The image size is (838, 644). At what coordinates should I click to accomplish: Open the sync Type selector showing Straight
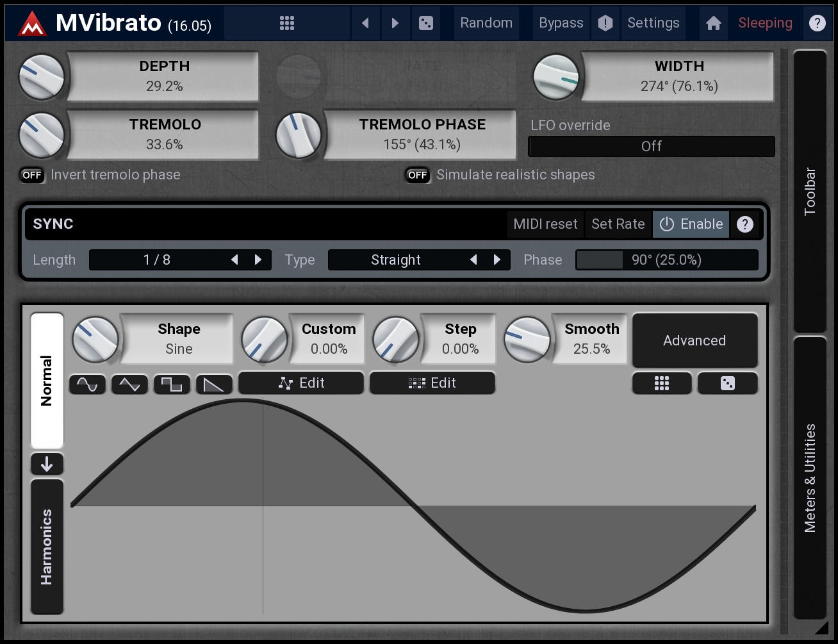coord(396,260)
